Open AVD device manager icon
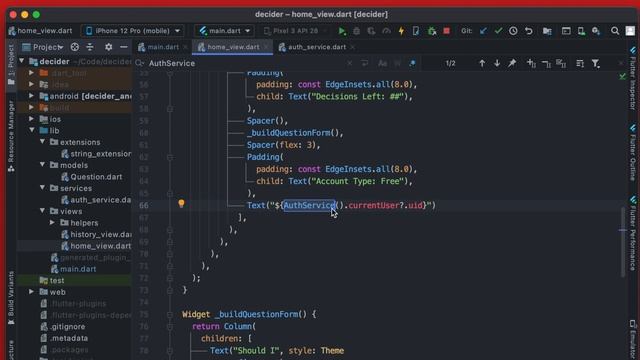Screen dimensions: 640x360 click(x=581, y=31)
